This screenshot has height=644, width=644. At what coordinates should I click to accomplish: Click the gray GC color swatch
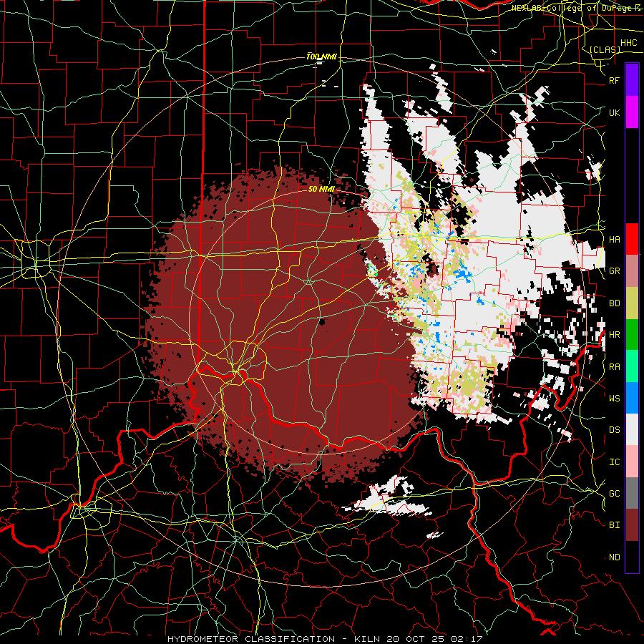coord(632,493)
